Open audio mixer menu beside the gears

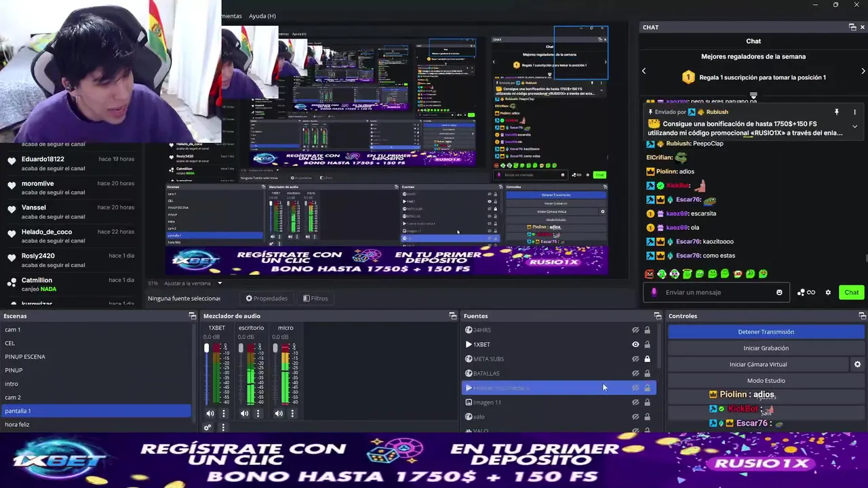pos(223,428)
